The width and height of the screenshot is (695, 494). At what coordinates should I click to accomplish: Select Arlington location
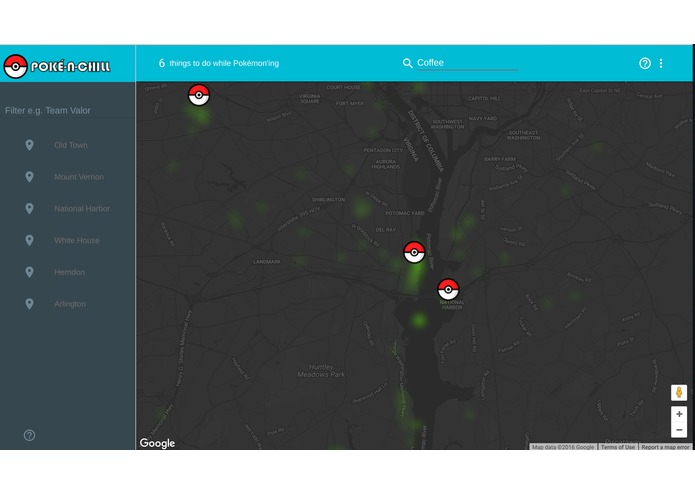tap(70, 304)
